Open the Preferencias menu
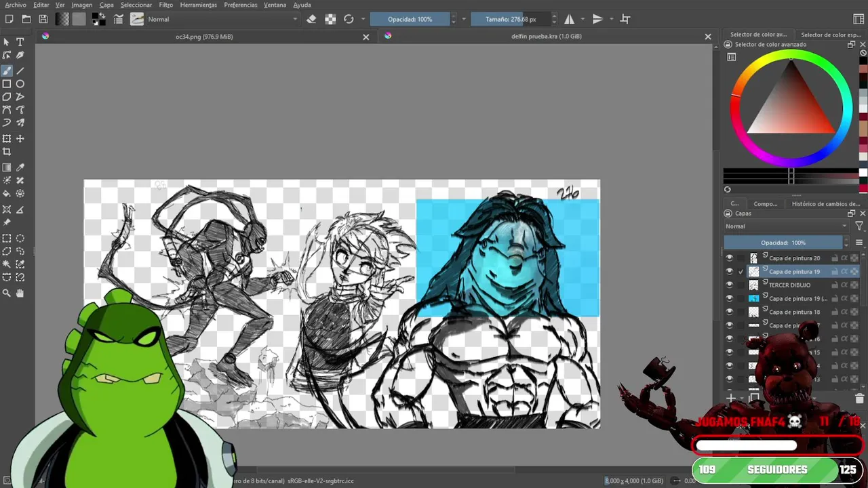Screen dimensions: 868x488 pyautogui.click(x=241, y=5)
